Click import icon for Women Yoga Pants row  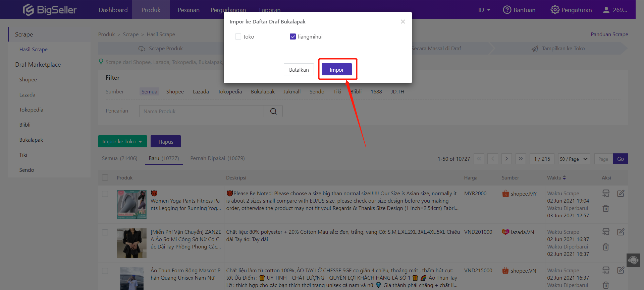click(x=606, y=193)
